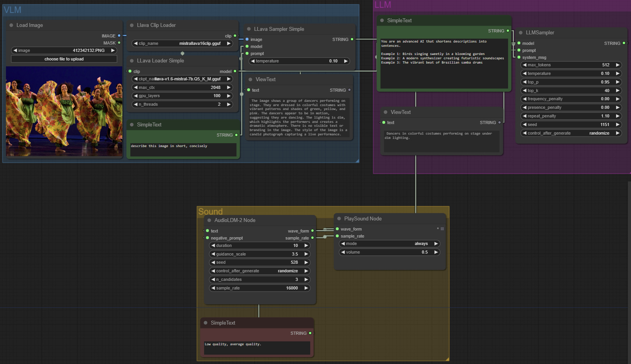Screen dimensions: 631x364
Task: Select the Sound group title
Action: tap(210, 211)
